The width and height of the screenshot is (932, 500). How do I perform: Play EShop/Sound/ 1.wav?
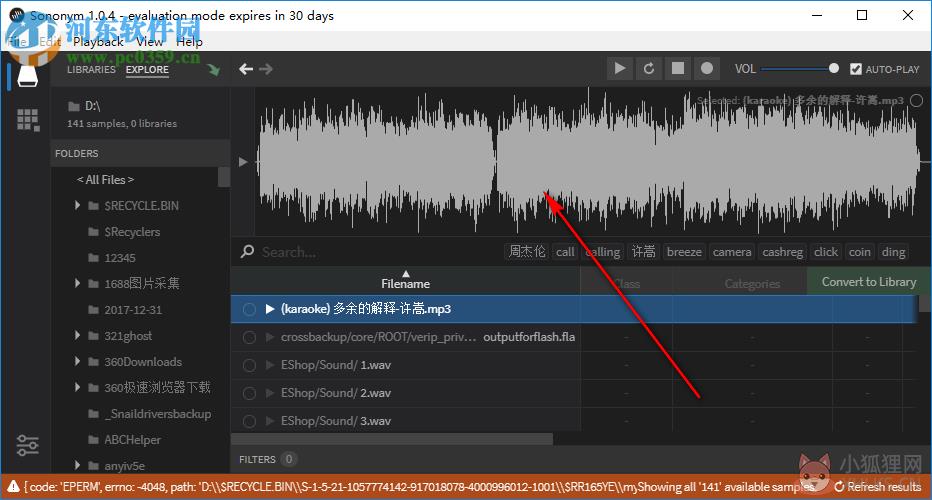pyautogui.click(x=269, y=365)
